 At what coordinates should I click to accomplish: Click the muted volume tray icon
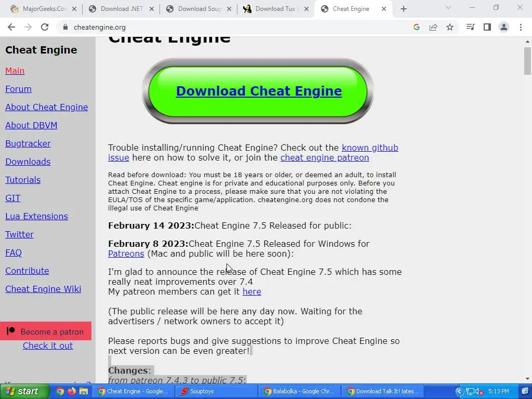pos(480,392)
